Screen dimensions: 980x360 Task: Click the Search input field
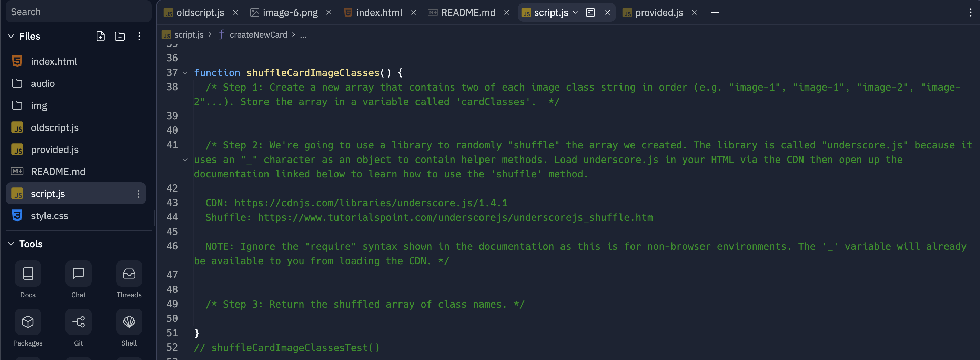coord(78,12)
